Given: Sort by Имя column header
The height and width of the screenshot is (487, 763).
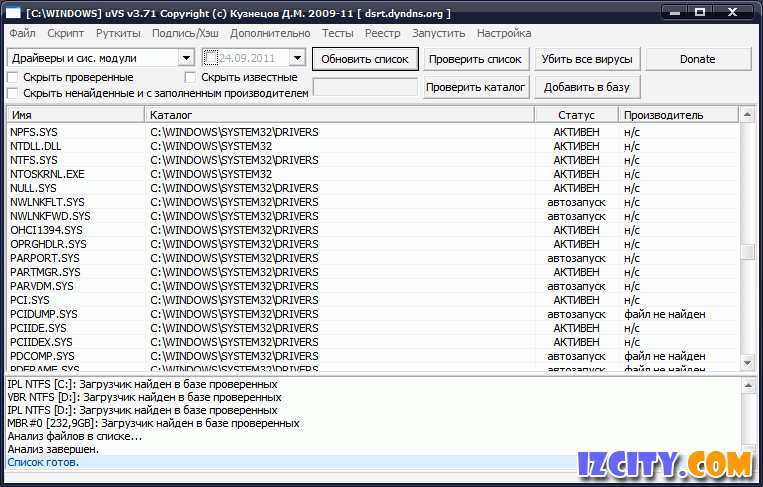Looking at the screenshot, I should pyautogui.click(x=76, y=115).
